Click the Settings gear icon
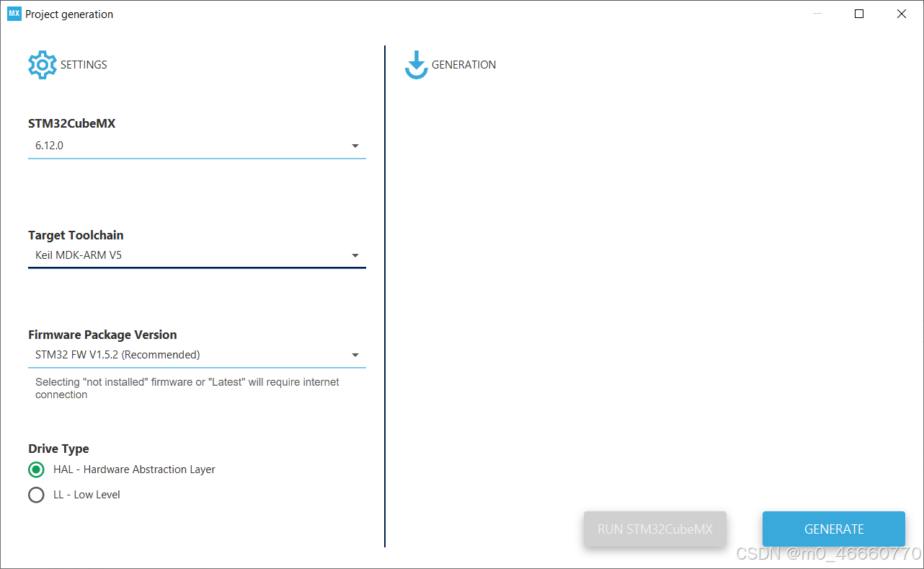Viewport: 924px width, 569px height. 42,65
